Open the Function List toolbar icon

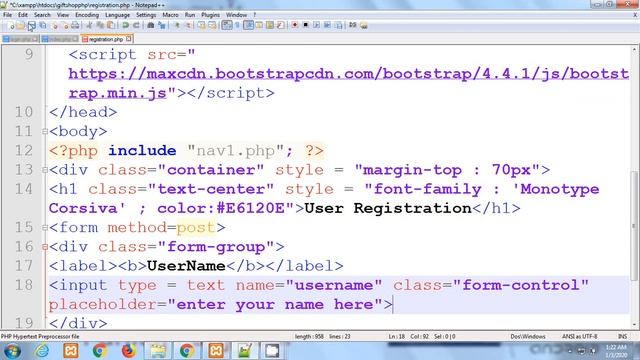(280, 25)
